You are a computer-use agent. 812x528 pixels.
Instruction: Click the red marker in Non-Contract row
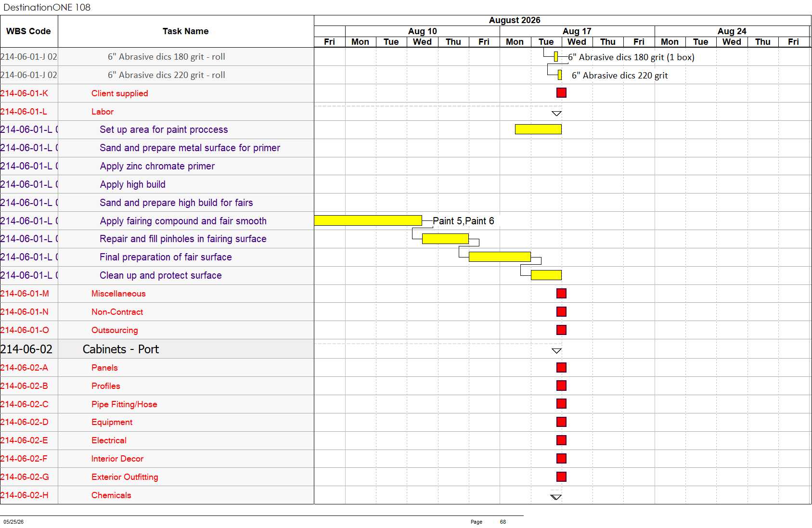[x=561, y=312]
